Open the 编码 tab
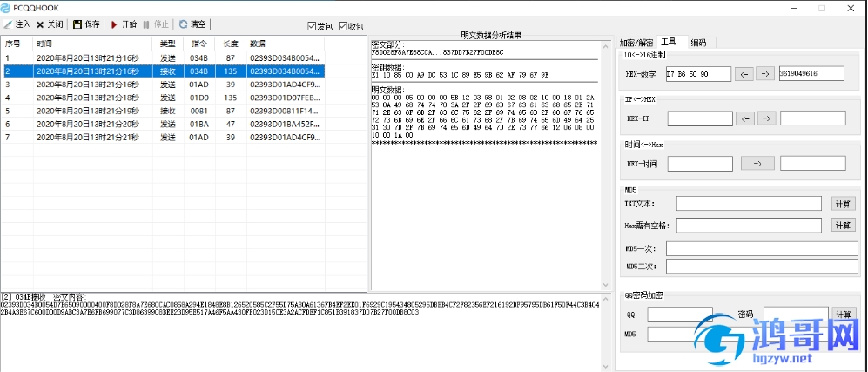The height and width of the screenshot is (372, 868). 698,43
